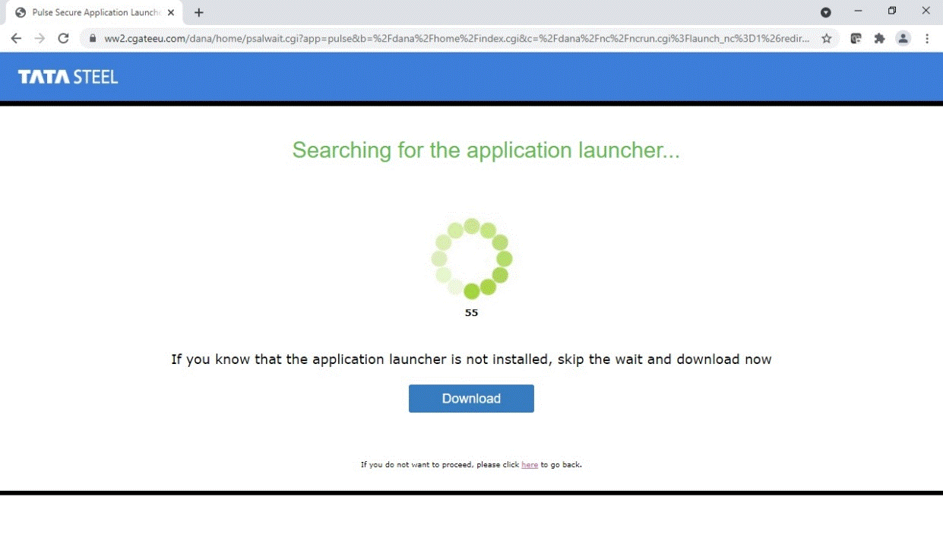Reload the current page
The height and width of the screenshot is (560, 943).
64,39
